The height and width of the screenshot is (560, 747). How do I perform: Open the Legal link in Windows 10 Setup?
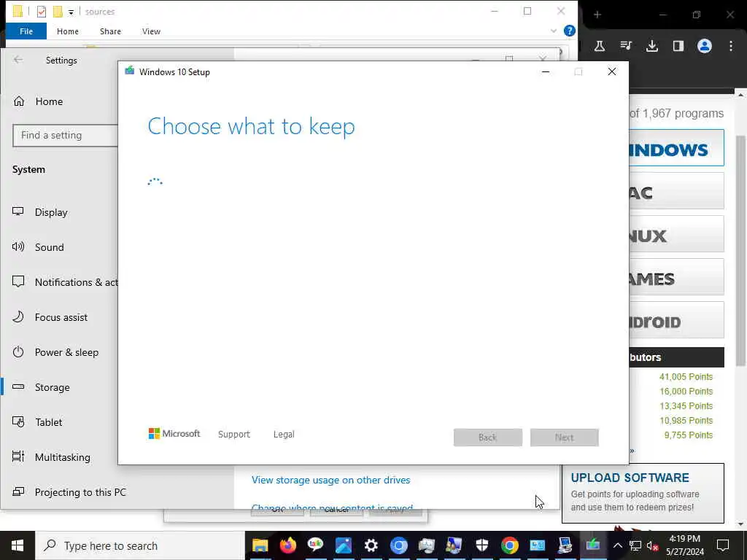tap(284, 435)
